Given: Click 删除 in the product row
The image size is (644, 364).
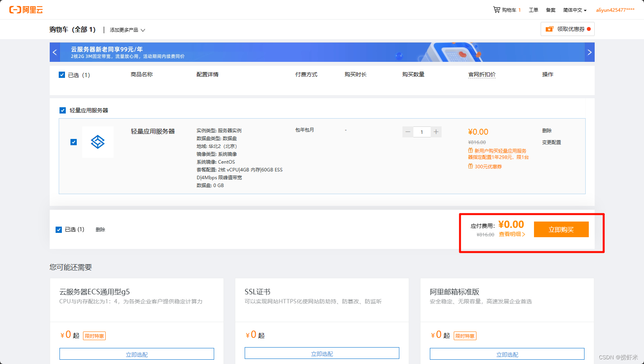Looking at the screenshot, I should click(547, 131).
